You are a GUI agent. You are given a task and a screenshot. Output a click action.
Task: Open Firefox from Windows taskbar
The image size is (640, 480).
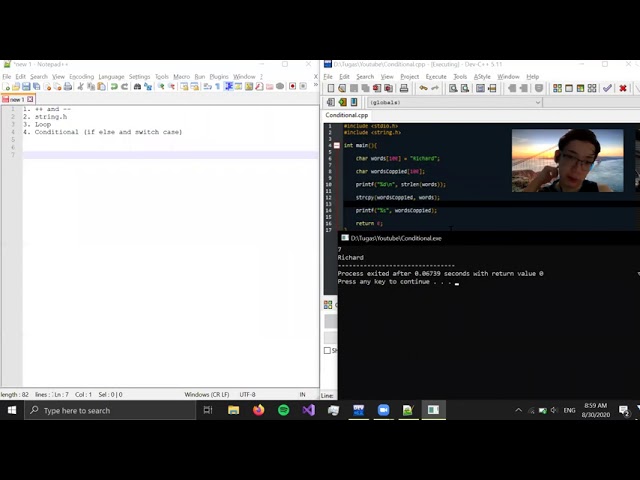coord(258,410)
